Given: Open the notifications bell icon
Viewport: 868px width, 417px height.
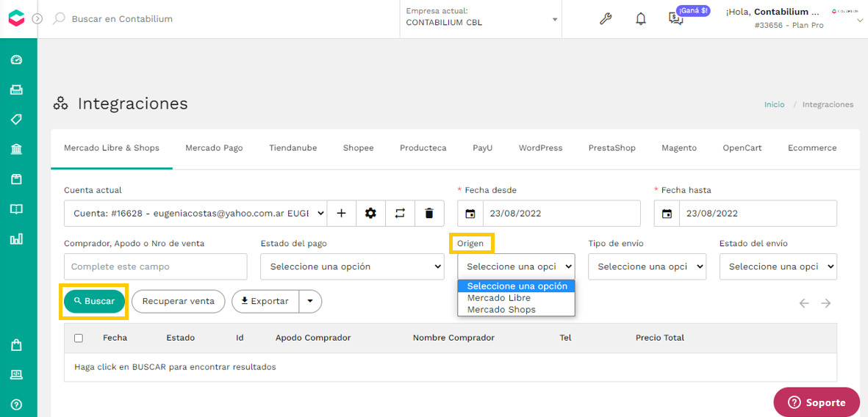Looking at the screenshot, I should (641, 19).
